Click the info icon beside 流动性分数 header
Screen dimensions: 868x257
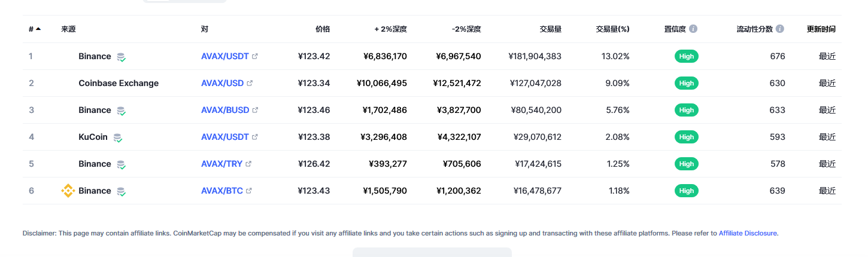(x=780, y=29)
